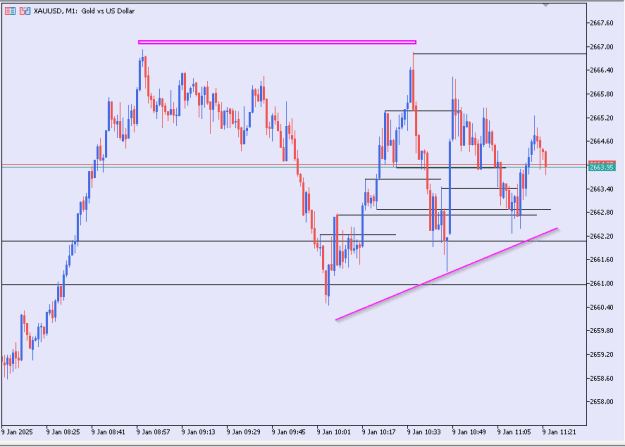Select the magenta rising trendline object

tap(446, 274)
